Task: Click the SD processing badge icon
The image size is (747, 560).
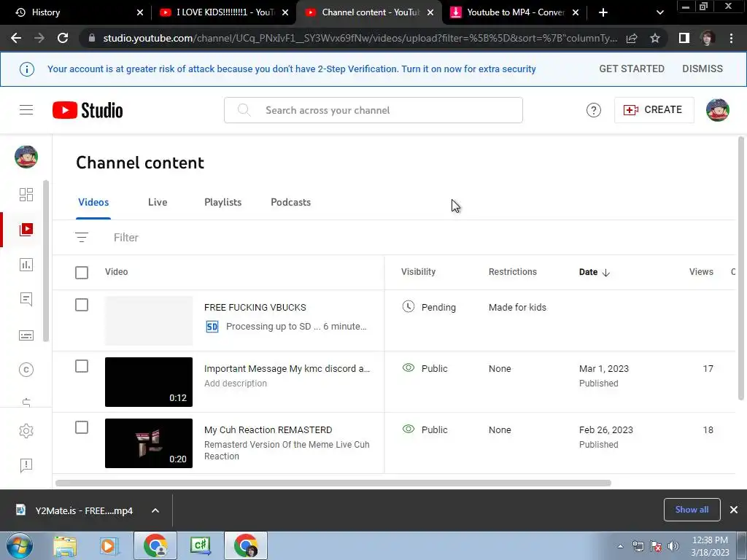Action: click(212, 327)
